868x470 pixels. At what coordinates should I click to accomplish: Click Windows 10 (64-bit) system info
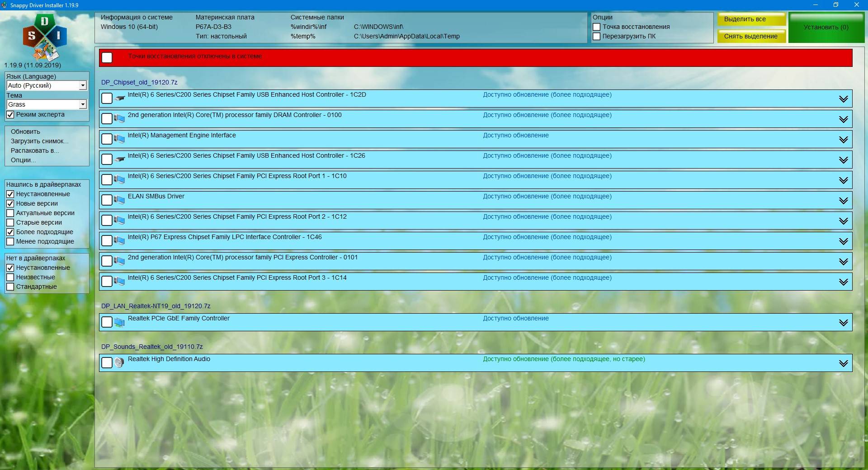(129, 27)
